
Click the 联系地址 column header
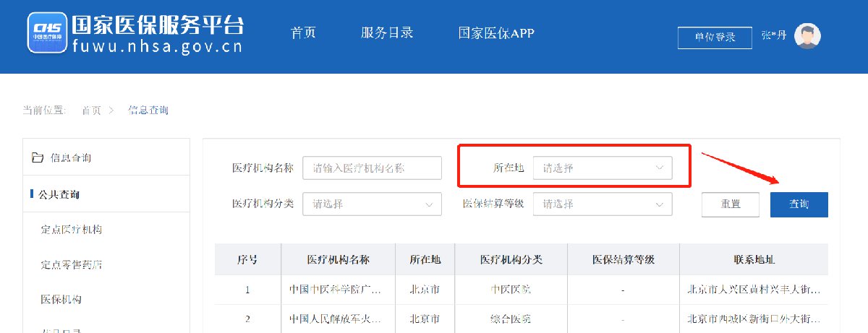coord(754,259)
